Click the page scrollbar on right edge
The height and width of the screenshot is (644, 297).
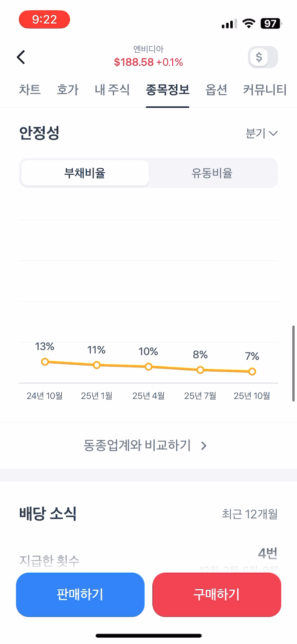[x=293, y=363]
